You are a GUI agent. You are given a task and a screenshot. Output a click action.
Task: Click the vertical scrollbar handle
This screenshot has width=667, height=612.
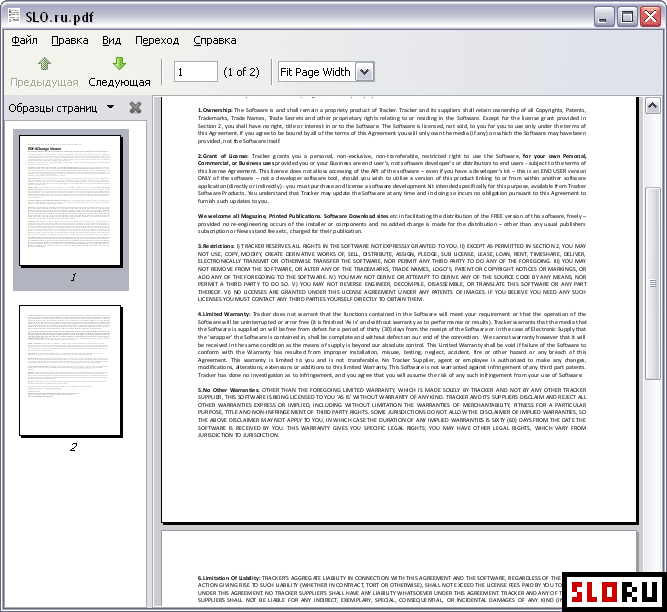(x=653, y=283)
